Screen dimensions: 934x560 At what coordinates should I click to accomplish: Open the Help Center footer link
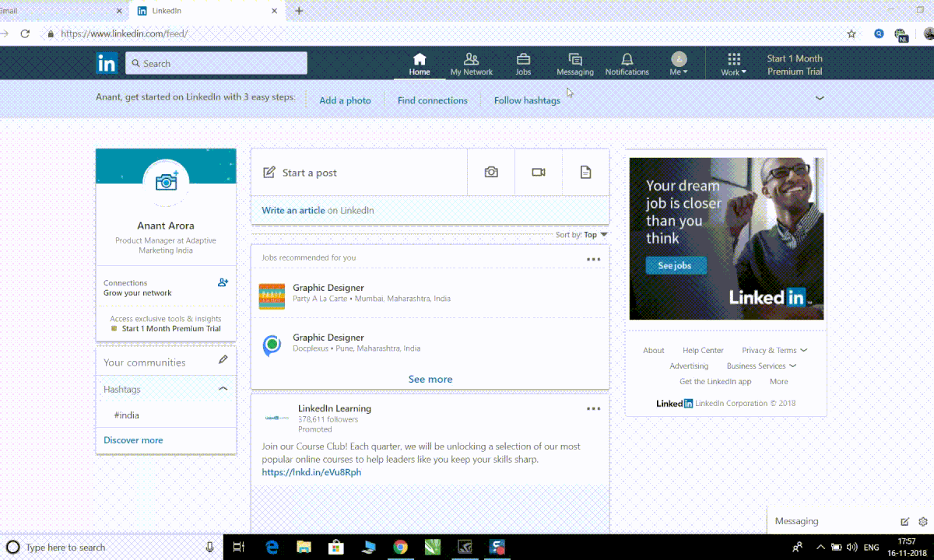(703, 350)
